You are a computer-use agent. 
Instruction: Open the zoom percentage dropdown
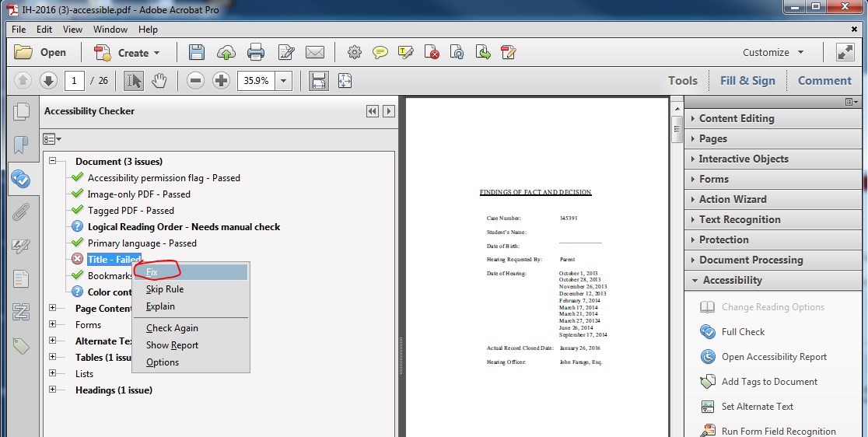[283, 81]
